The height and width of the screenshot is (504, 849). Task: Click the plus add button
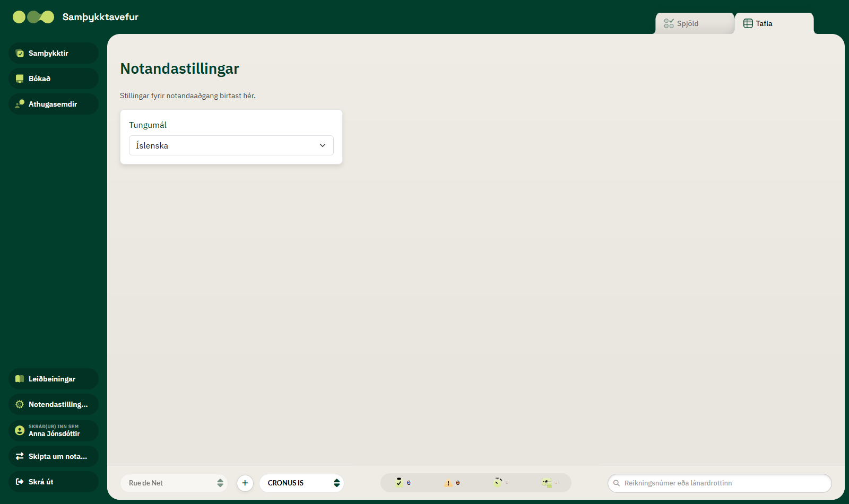pyautogui.click(x=245, y=483)
